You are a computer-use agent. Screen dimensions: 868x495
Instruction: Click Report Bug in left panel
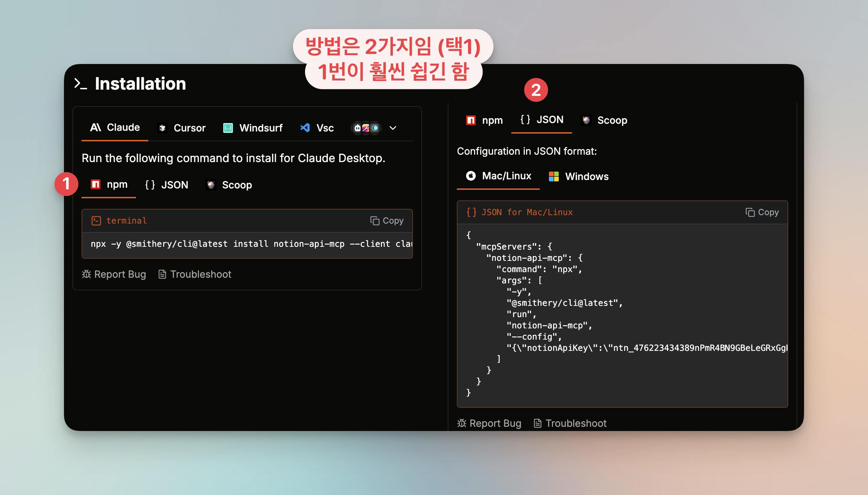[114, 274]
